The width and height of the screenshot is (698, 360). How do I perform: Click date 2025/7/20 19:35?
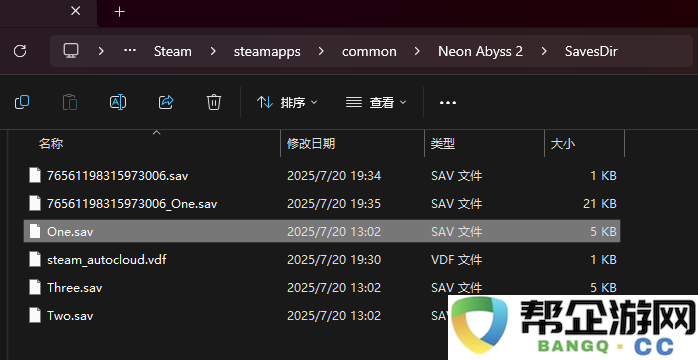[334, 204]
